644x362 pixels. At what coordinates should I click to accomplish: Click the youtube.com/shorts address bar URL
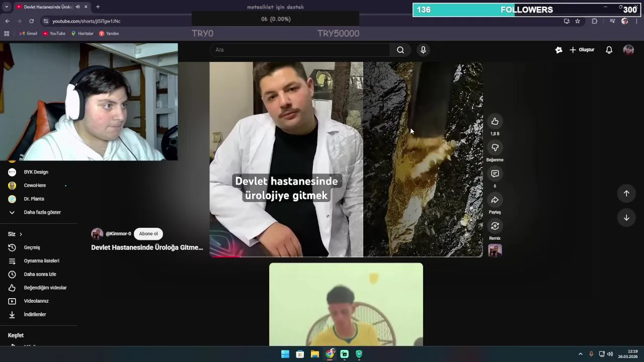(87, 21)
